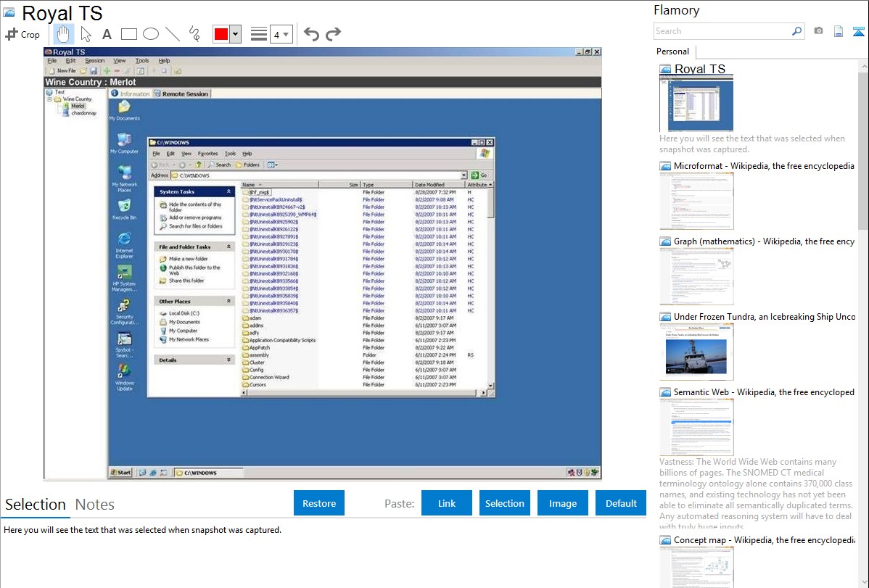Open the Under Frozen Tundra snapshot thumbnail
Viewport: 869px width, 588px height.
tap(696, 352)
